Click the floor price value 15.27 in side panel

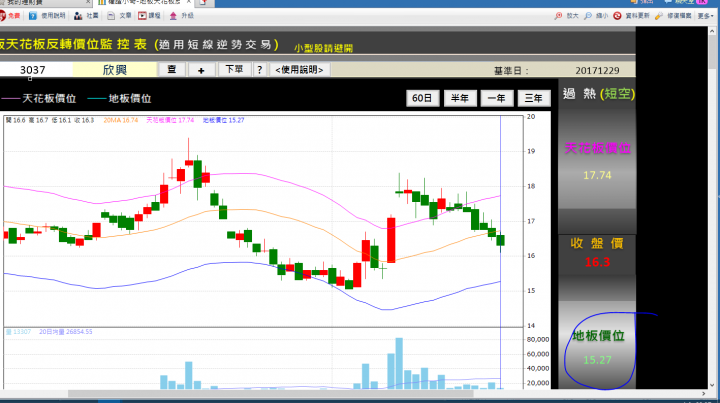click(x=597, y=360)
